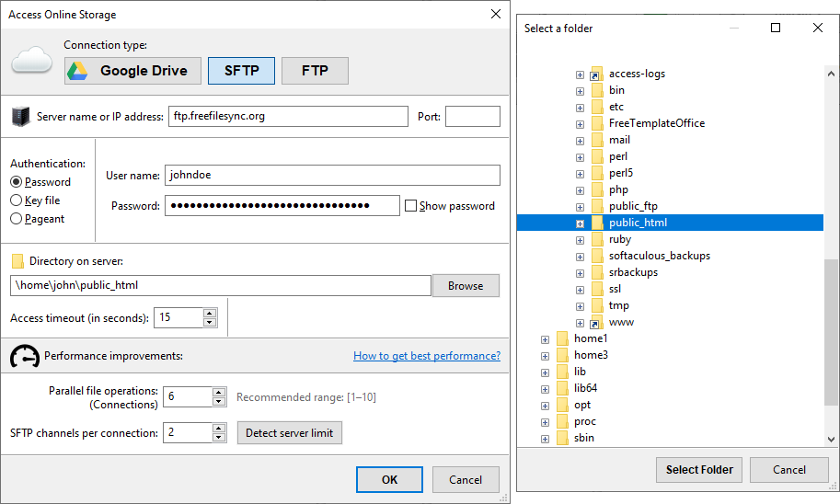
Task: Select Password authentication radio button
Action: (x=17, y=182)
